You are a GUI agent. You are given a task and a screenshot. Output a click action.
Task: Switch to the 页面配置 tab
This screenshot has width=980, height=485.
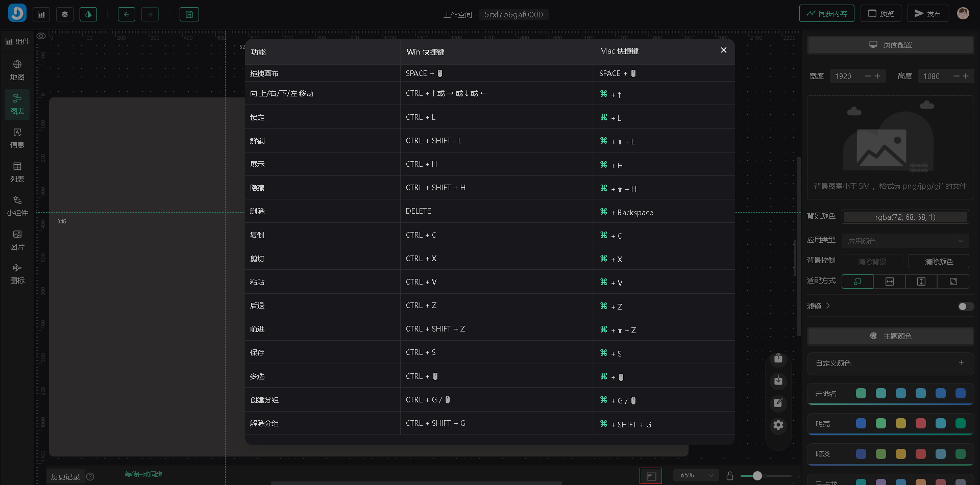890,45
